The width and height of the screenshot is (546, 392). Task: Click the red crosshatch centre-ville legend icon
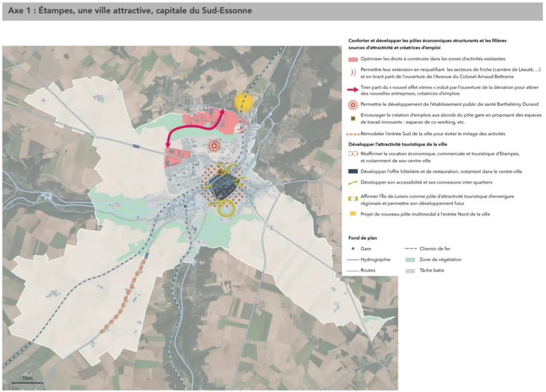coord(353,154)
